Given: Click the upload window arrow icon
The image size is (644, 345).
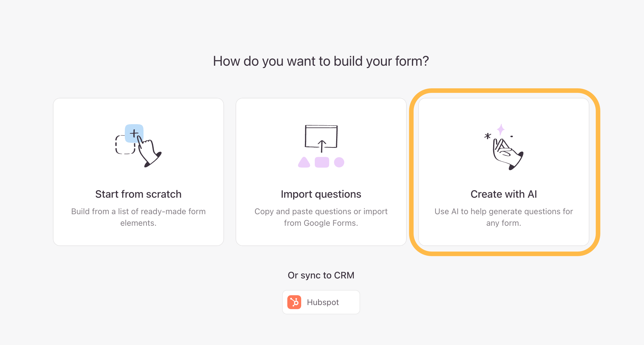Looking at the screenshot, I should (x=321, y=139).
